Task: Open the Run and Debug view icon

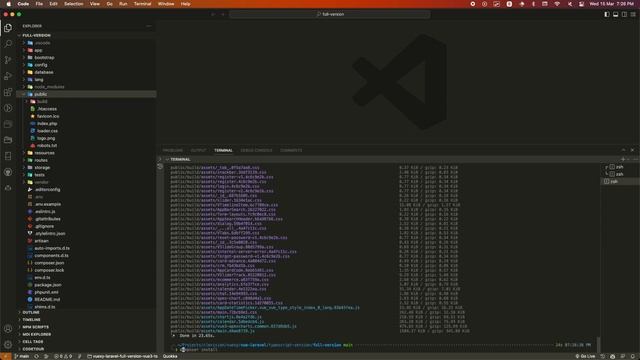Action: [8, 76]
